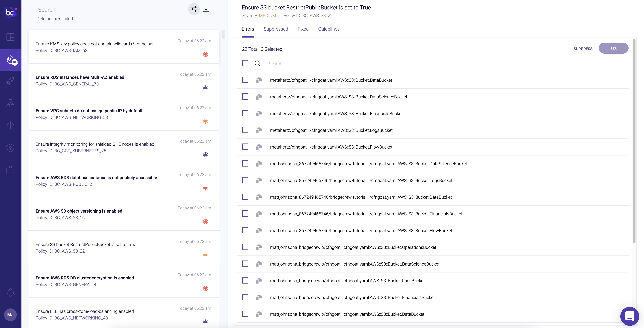Screen dimensions: 644x328
Task: Click the FIX button
Action: pos(614,48)
